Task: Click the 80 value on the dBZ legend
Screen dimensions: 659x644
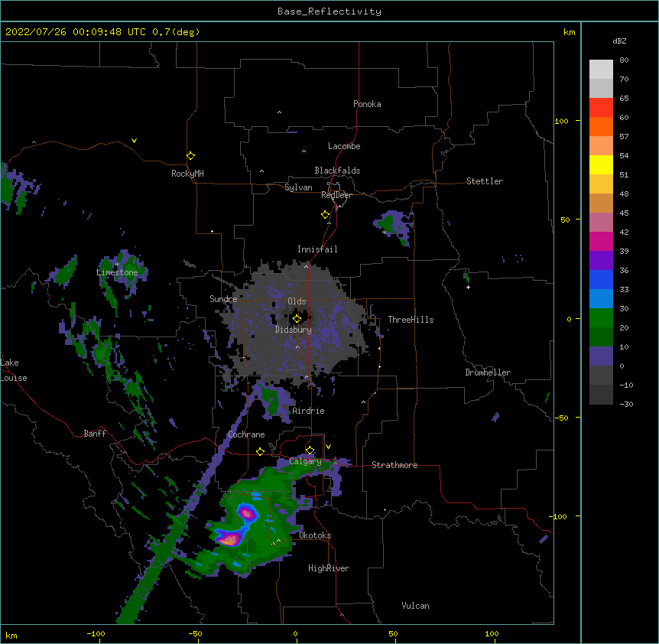Action: click(624, 60)
